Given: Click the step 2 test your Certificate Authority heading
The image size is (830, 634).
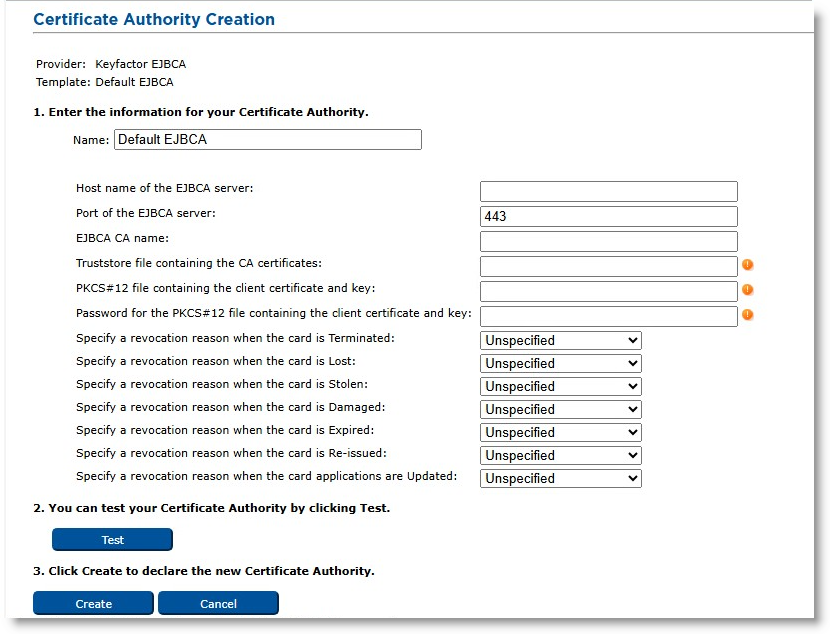Looking at the screenshot, I should tap(211, 508).
